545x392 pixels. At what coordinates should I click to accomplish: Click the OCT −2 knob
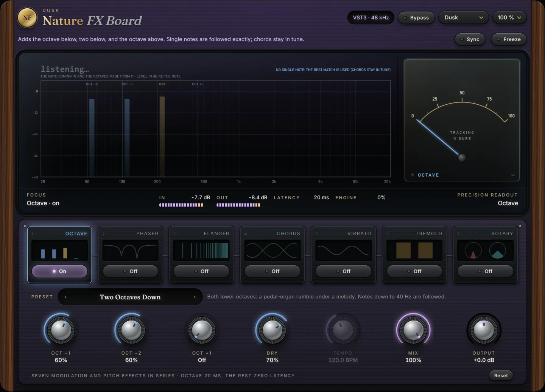pos(131,330)
